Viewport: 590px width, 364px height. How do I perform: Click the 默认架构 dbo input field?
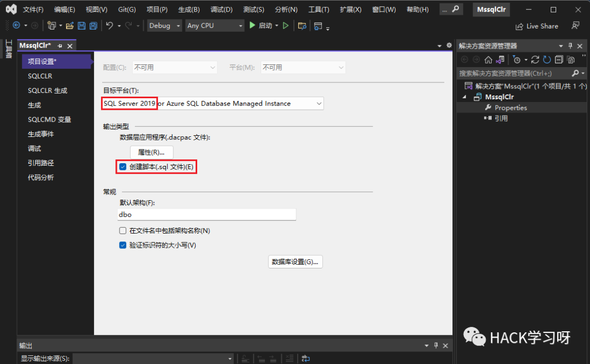pyautogui.click(x=206, y=214)
